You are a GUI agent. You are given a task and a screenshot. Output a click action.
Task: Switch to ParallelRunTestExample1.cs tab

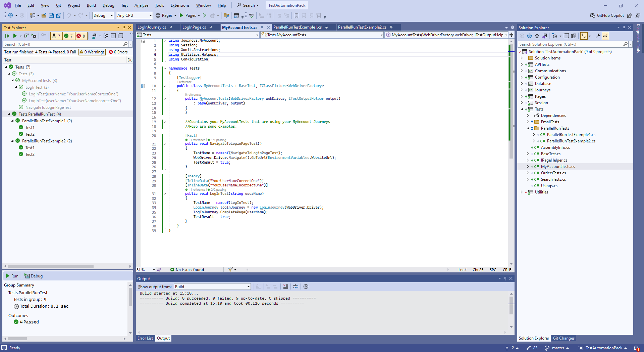point(297,28)
